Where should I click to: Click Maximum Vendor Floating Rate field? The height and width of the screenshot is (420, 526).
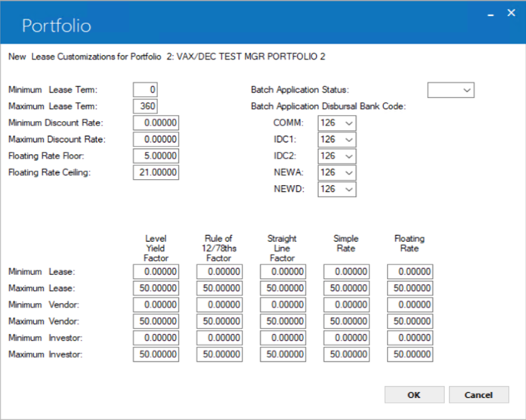click(410, 322)
